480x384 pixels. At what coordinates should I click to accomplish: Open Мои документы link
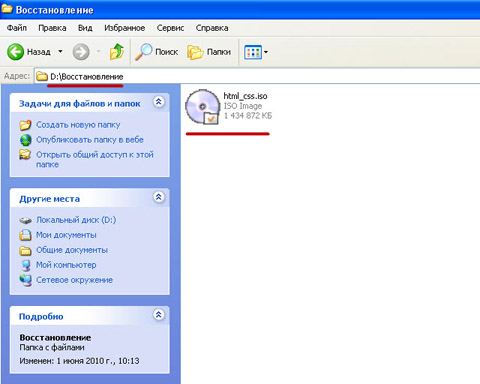[66, 235]
